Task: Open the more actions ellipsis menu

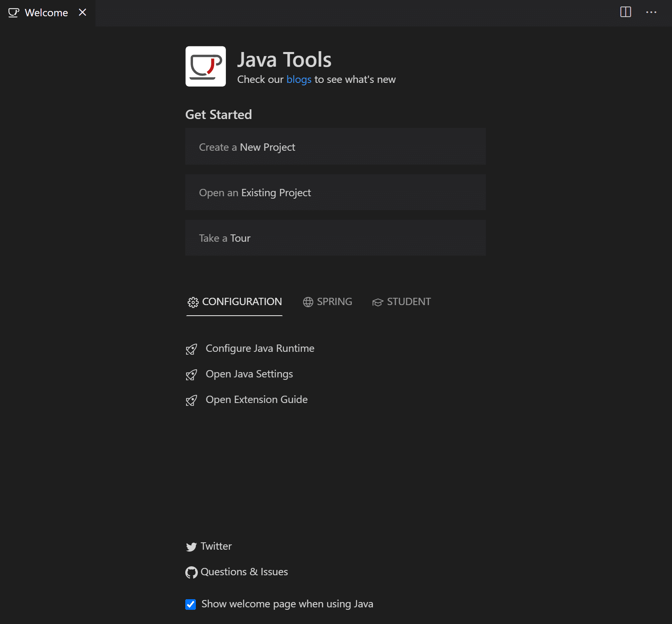Action: click(x=651, y=12)
